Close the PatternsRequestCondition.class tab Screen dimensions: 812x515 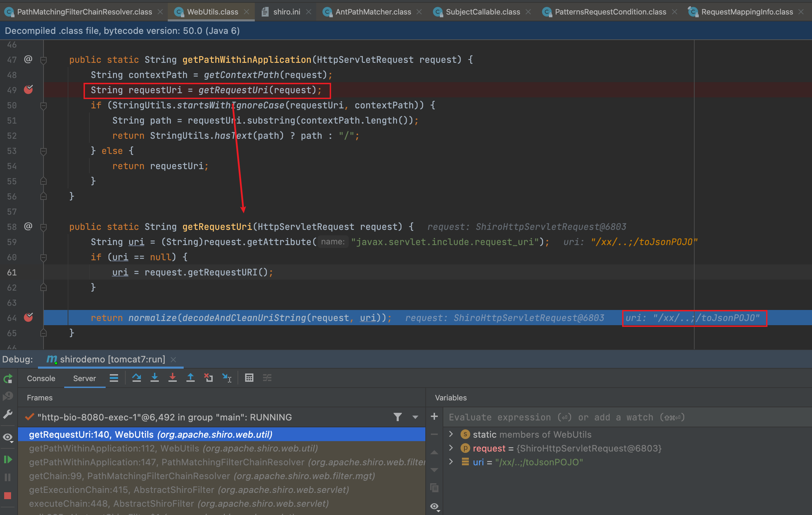point(675,12)
